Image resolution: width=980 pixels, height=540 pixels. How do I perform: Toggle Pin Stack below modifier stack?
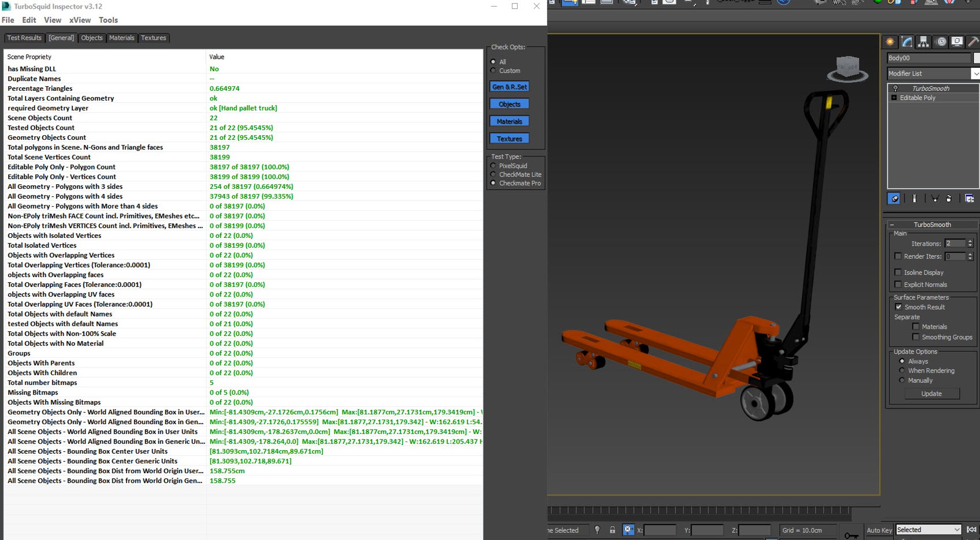[894, 199]
